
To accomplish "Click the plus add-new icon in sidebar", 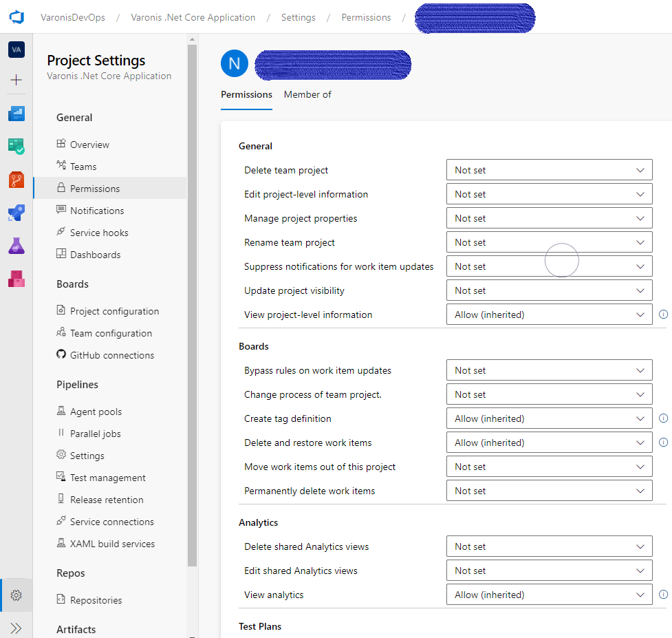I will pyautogui.click(x=17, y=80).
